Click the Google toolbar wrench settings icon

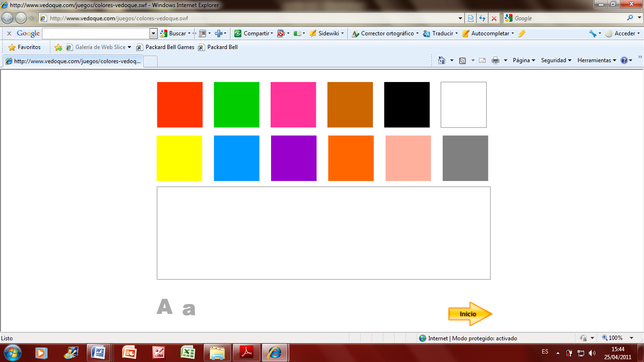click(593, 33)
